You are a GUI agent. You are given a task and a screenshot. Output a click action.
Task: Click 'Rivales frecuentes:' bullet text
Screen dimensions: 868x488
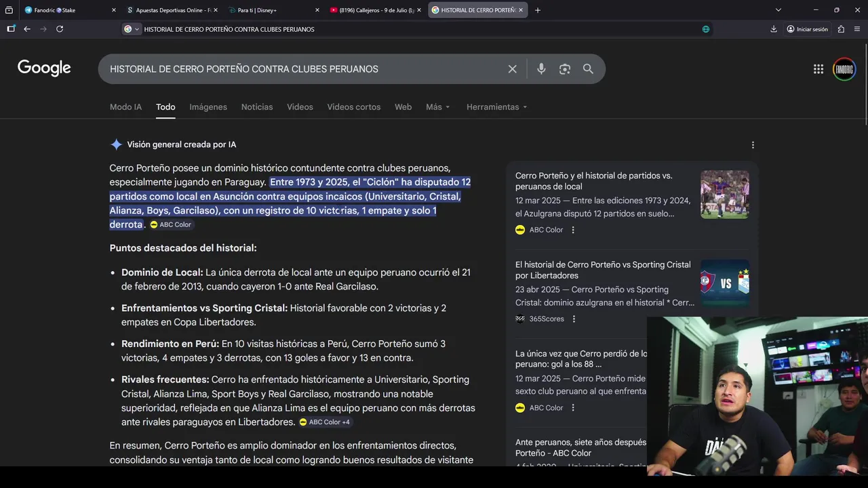pyautogui.click(x=165, y=380)
